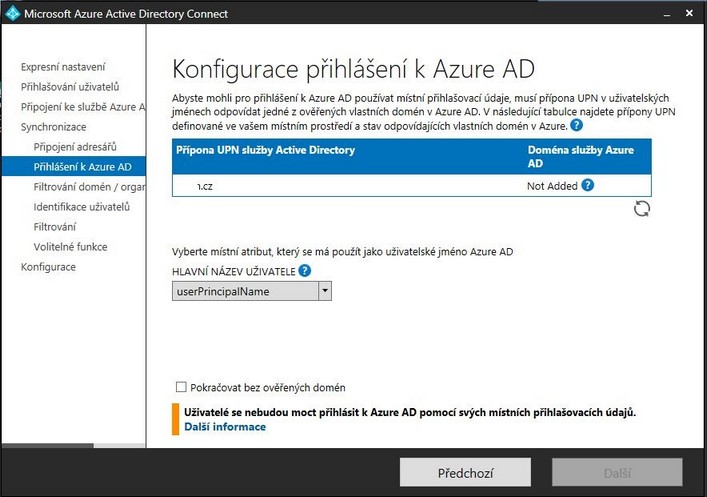Click the Další button
Image resolution: width=707 pixels, height=497 pixels.
pyautogui.click(x=617, y=473)
